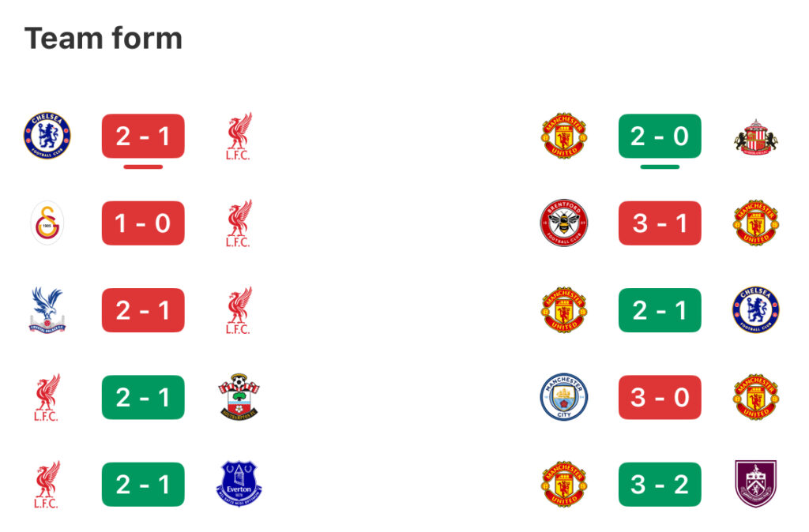Open the 1 - 0 Galatasaray result

point(143,223)
